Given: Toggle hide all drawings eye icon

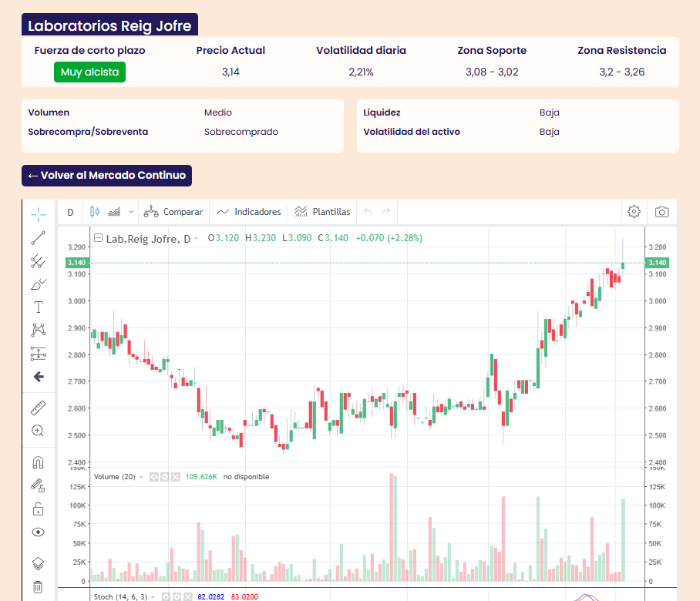Looking at the screenshot, I should 39,532.
